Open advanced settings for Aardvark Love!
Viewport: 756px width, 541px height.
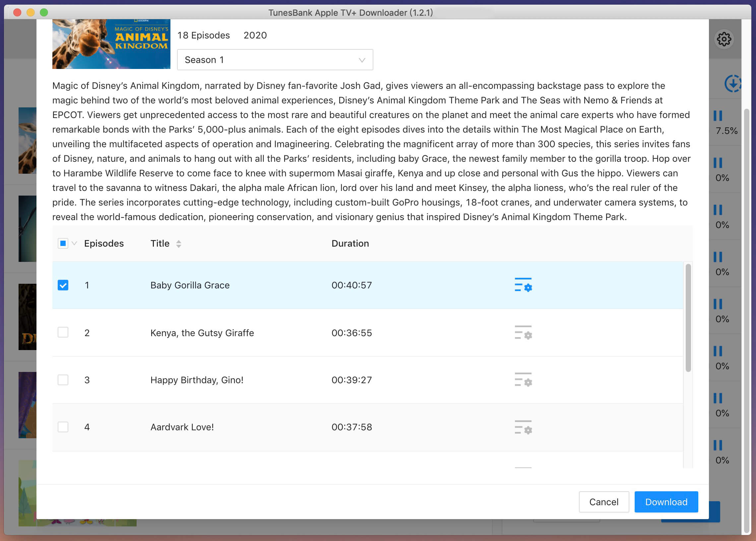pos(523,427)
